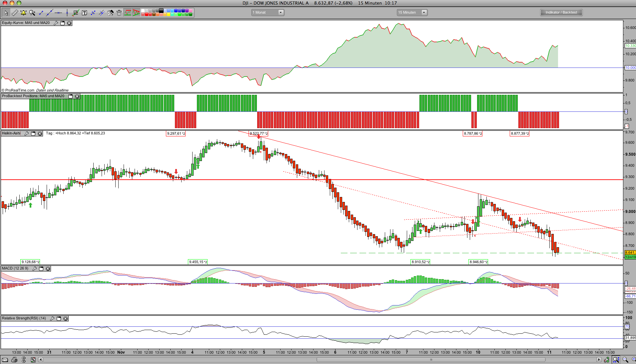This screenshot has height=364, width=636.
Task: Open Equity-Kurve panel wrench settings
Action: coord(56,23)
